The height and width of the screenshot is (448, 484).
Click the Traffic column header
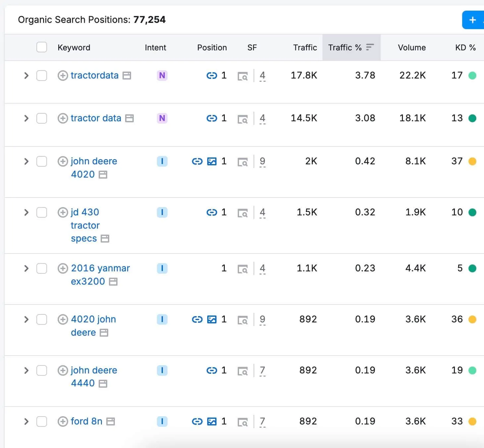[305, 47]
